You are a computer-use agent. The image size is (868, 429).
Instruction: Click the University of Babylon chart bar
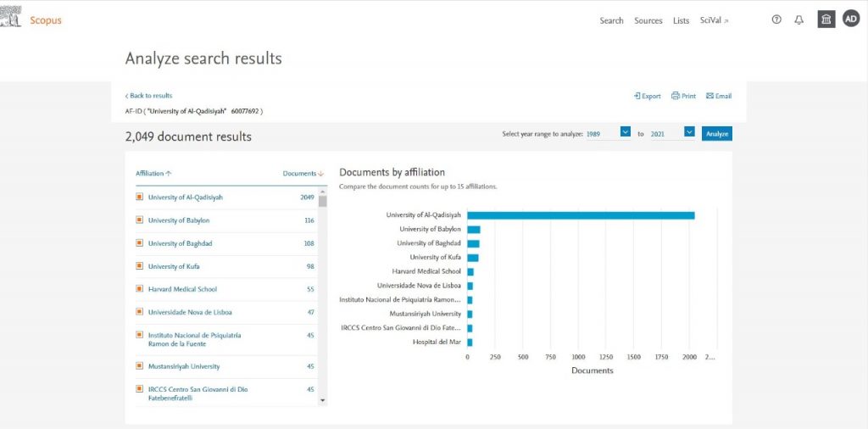tap(473, 229)
